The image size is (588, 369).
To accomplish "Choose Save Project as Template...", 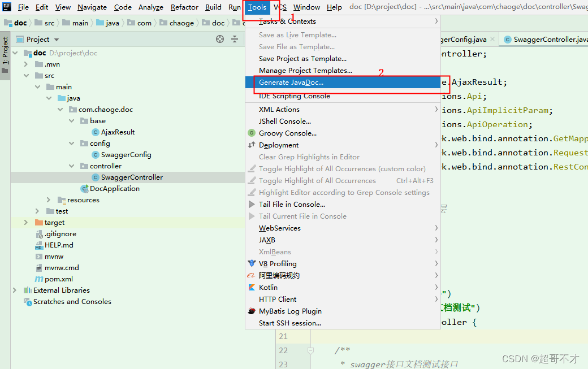I will [x=343, y=58].
